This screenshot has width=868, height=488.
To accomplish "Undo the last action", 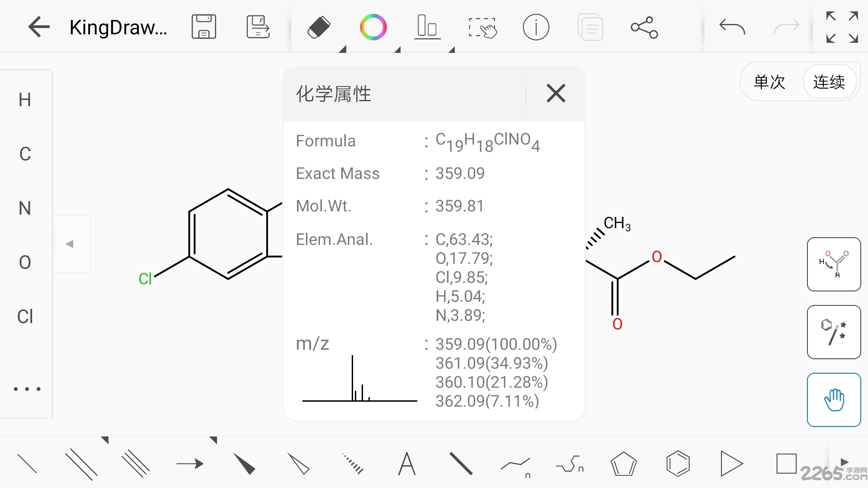I will pyautogui.click(x=732, y=27).
